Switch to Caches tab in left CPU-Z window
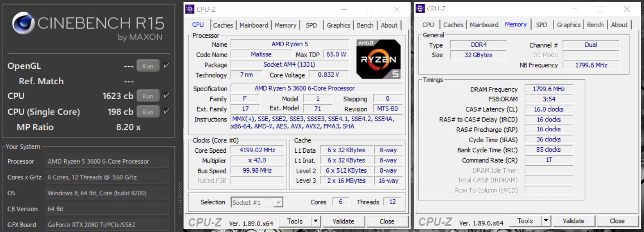Viewport: 644px width, 232px height. pos(223,25)
